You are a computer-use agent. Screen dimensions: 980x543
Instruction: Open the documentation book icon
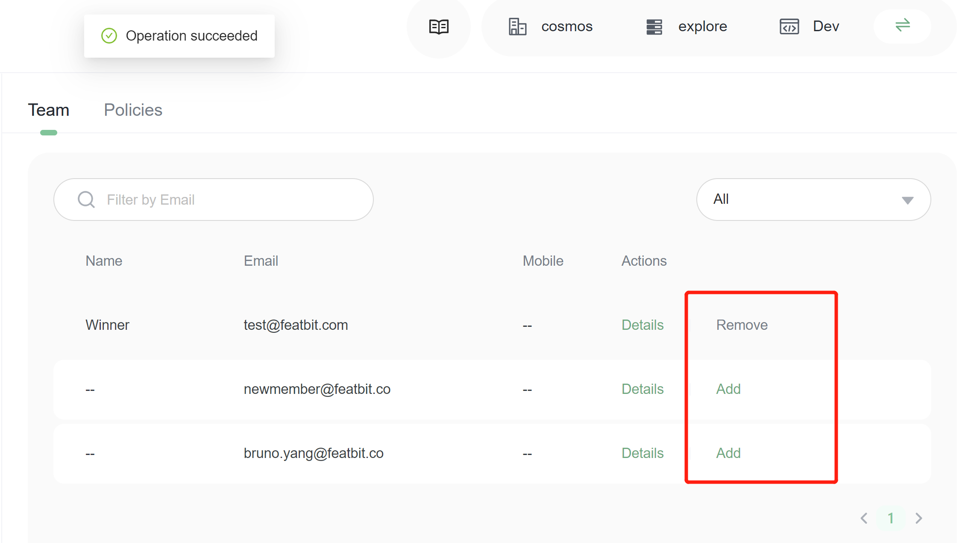pyautogui.click(x=439, y=27)
